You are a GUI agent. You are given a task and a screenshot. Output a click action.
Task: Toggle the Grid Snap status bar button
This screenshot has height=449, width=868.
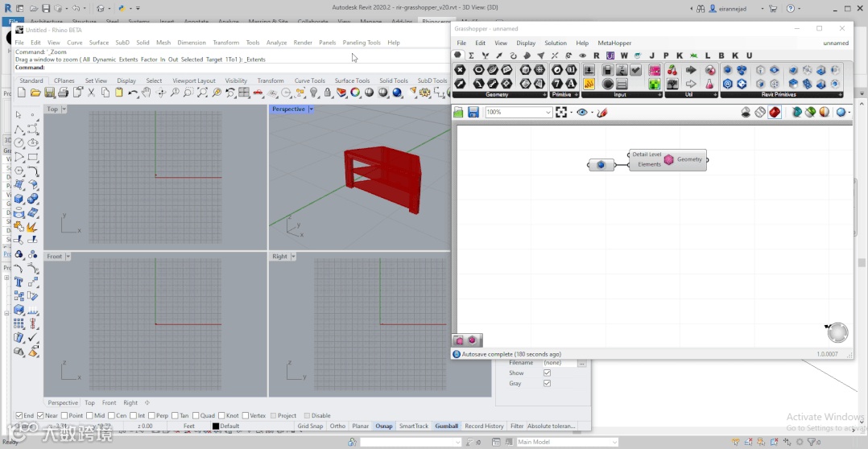310,426
